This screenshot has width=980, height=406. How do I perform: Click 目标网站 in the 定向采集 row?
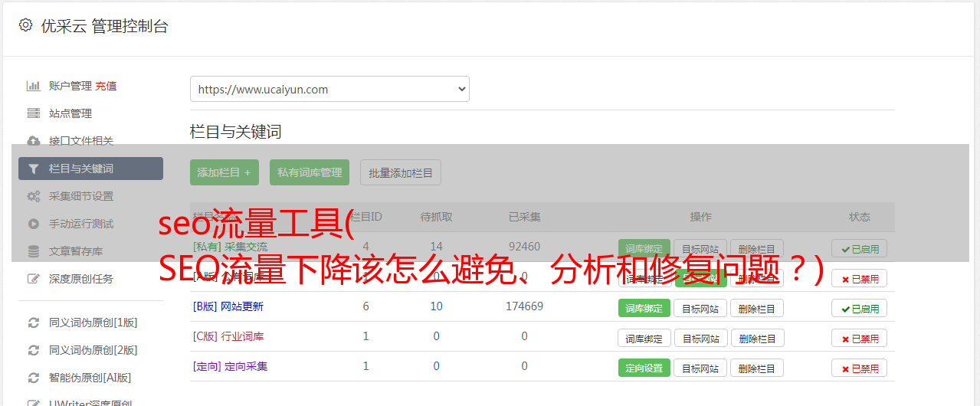pyautogui.click(x=700, y=368)
